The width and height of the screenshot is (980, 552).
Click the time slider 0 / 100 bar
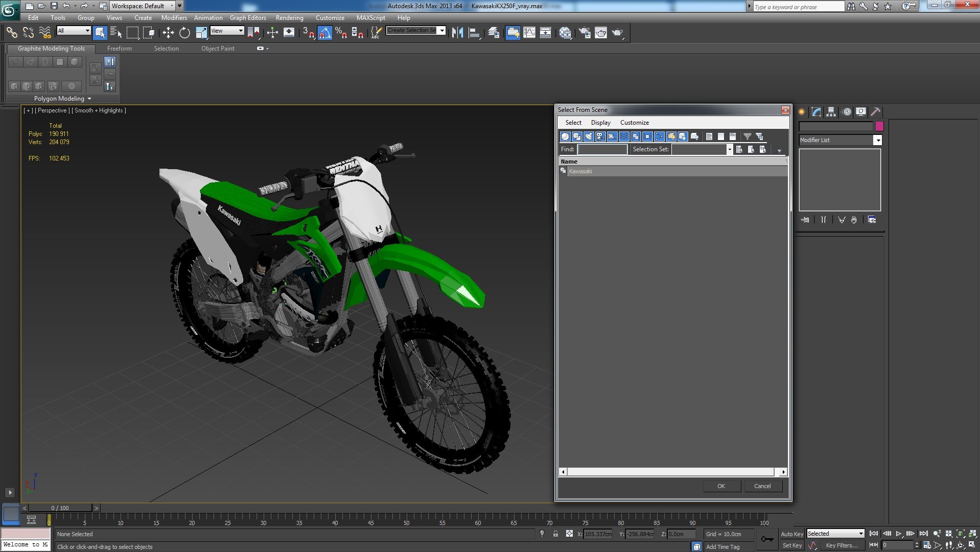(x=60, y=508)
